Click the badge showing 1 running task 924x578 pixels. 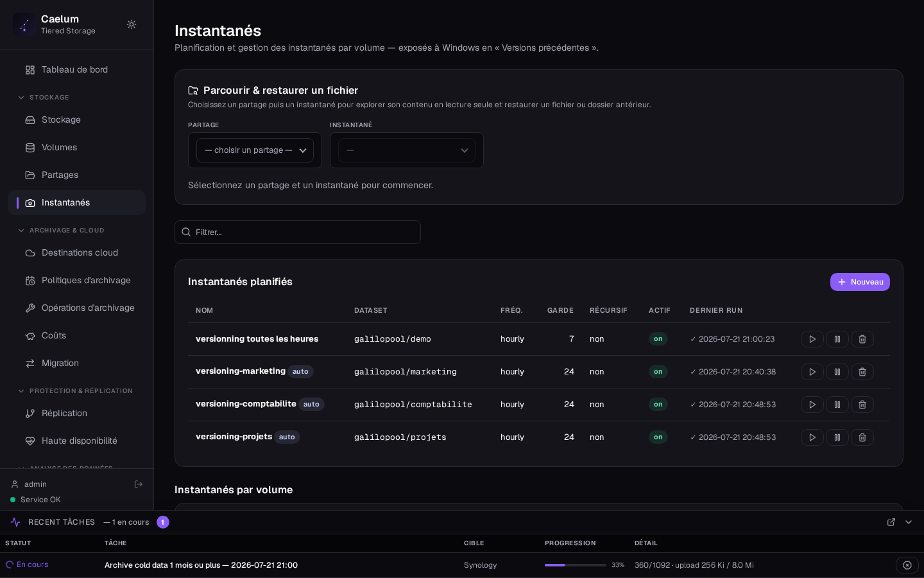tap(163, 522)
